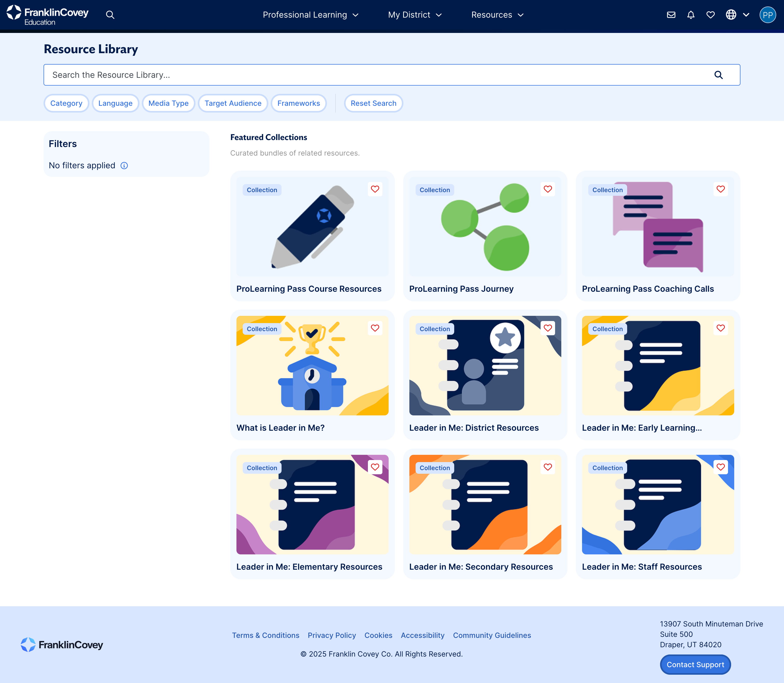Open notifications bell icon
This screenshot has width=784, height=683.
click(x=691, y=15)
